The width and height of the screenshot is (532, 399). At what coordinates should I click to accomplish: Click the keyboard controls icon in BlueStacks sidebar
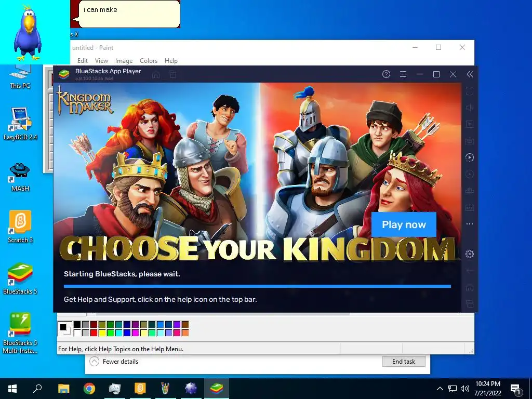click(470, 141)
